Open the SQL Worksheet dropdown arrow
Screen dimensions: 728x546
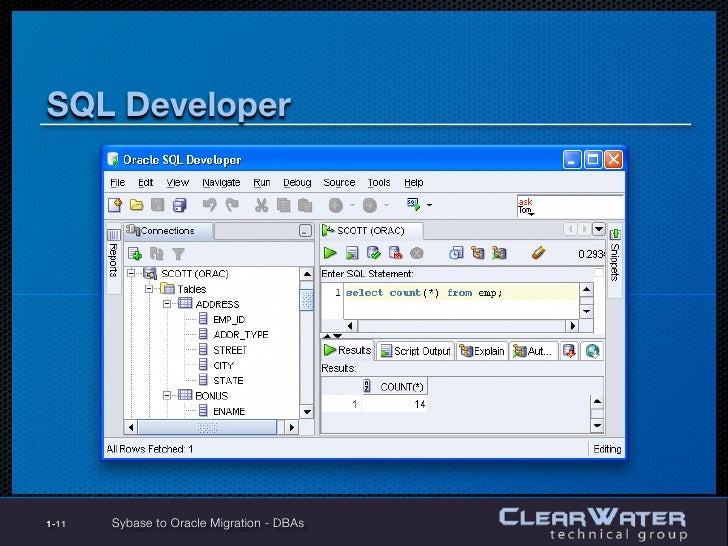[x=429, y=205]
